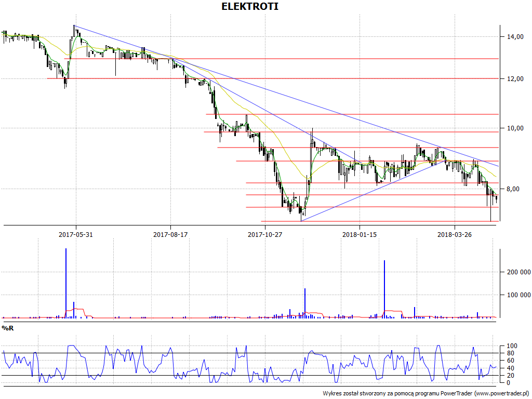
Task: Click the 2017-05-31 date label
Action: pyautogui.click(x=76, y=234)
